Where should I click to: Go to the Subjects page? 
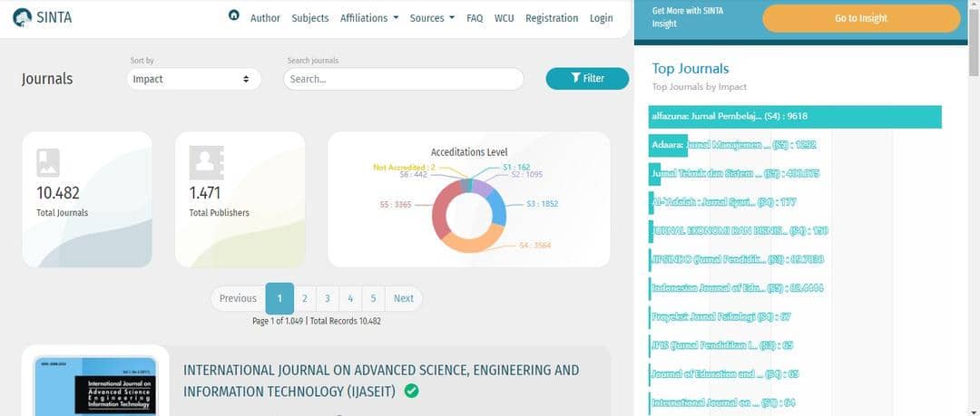(x=310, y=18)
